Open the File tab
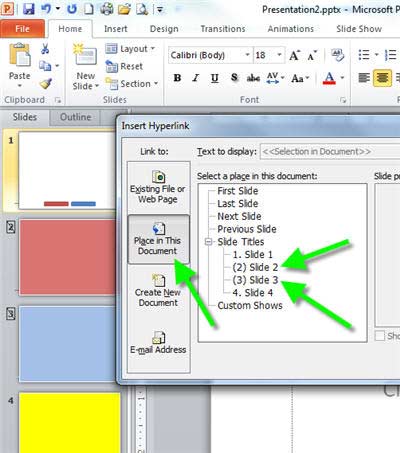Screen dimensions: 400x453 pyautogui.click(x=22, y=29)
